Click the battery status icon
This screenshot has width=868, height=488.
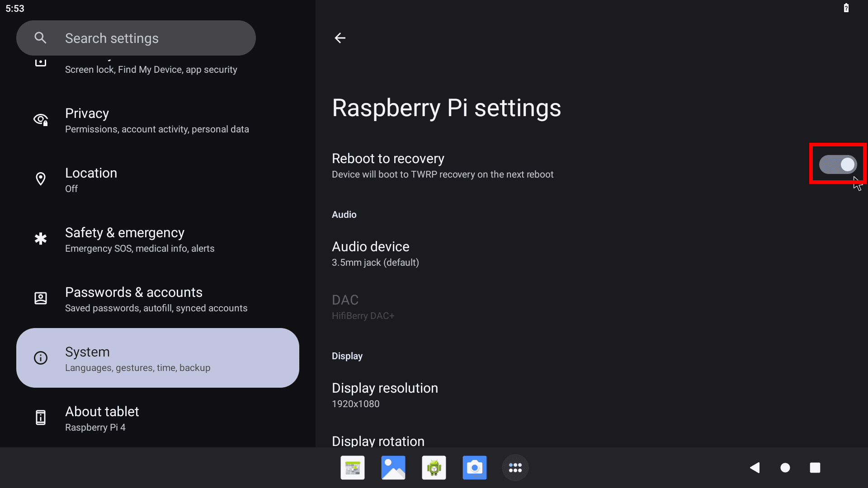pos(846,8)
